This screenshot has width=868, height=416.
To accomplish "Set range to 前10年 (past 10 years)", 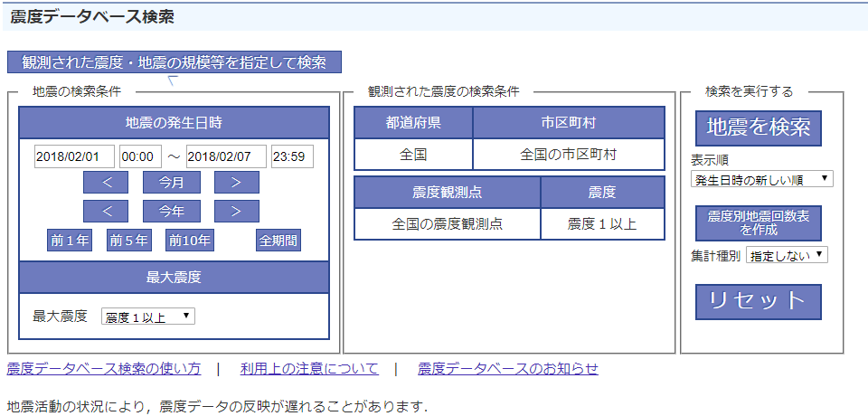I will click(x=189, y=241).
